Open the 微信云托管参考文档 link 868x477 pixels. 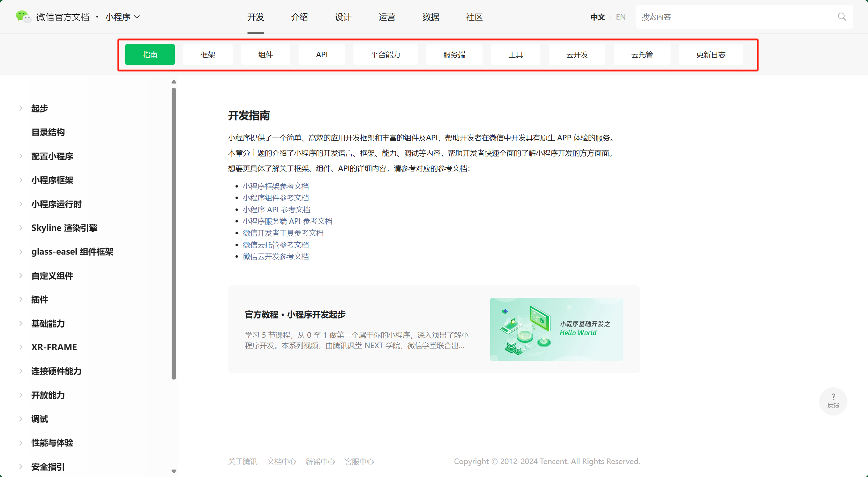coord(276,244)
